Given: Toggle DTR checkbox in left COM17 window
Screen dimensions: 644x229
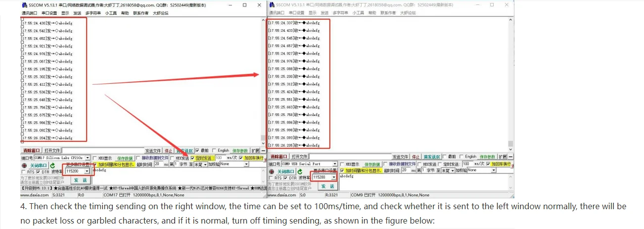Looking at the screenshot, I should coord(38,172).
